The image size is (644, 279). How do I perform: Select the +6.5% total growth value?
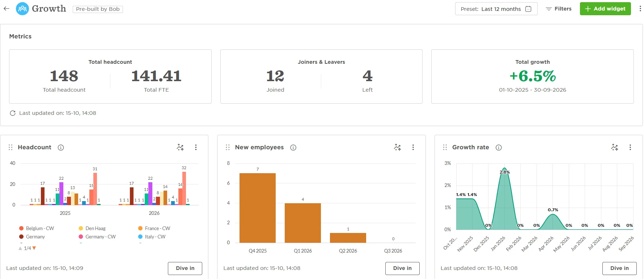533,76
